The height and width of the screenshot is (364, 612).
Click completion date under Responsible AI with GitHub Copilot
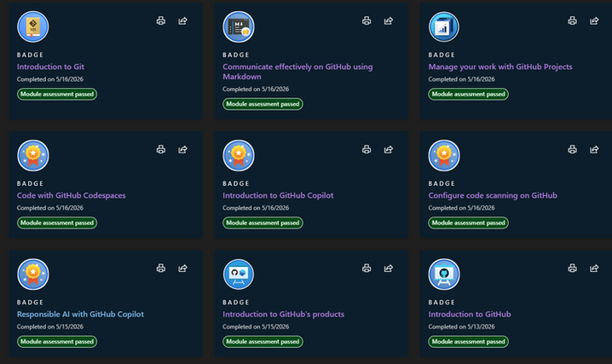point(50,326)
